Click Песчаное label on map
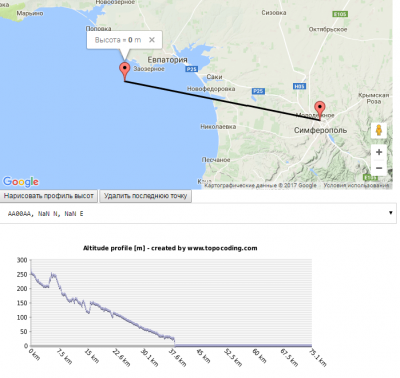Screen dimensions: 400x378 (216, 160)
